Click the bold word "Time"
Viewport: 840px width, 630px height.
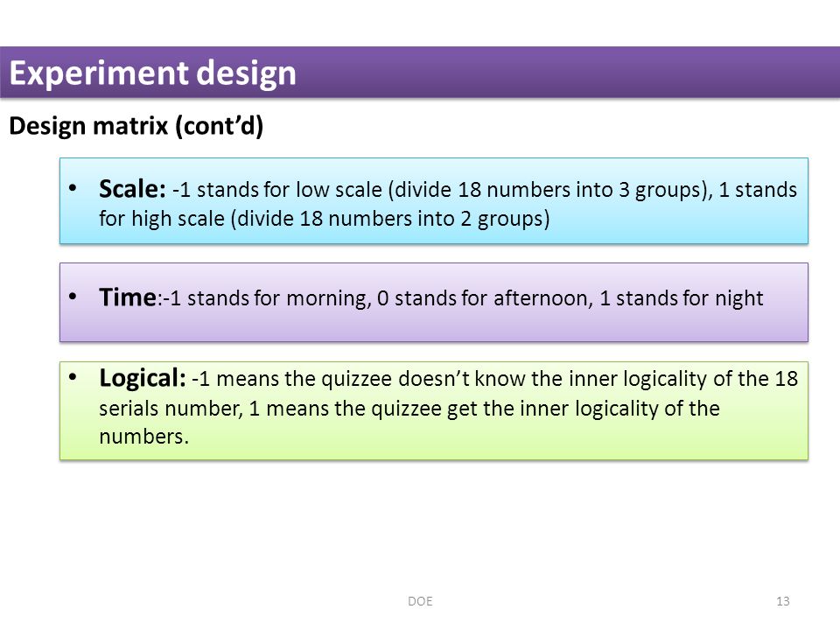[x=128, y=297]
